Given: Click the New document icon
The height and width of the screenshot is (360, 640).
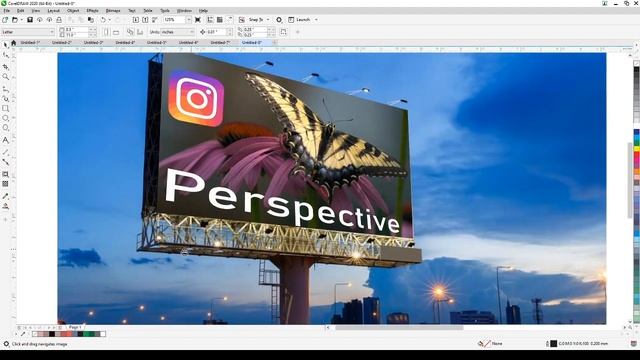Looking at the screenshot, I should [x=5, y=20].
